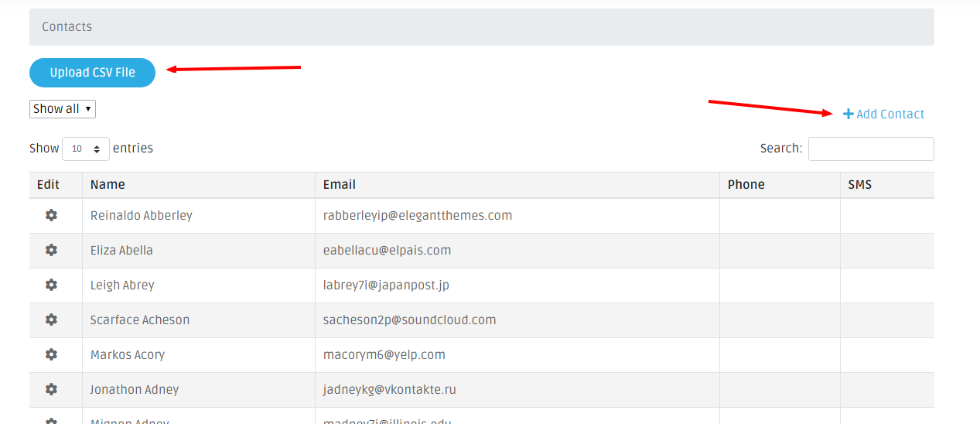Click the SMS column header
This screenshot has width=980, height=424.
click(859, 184)
